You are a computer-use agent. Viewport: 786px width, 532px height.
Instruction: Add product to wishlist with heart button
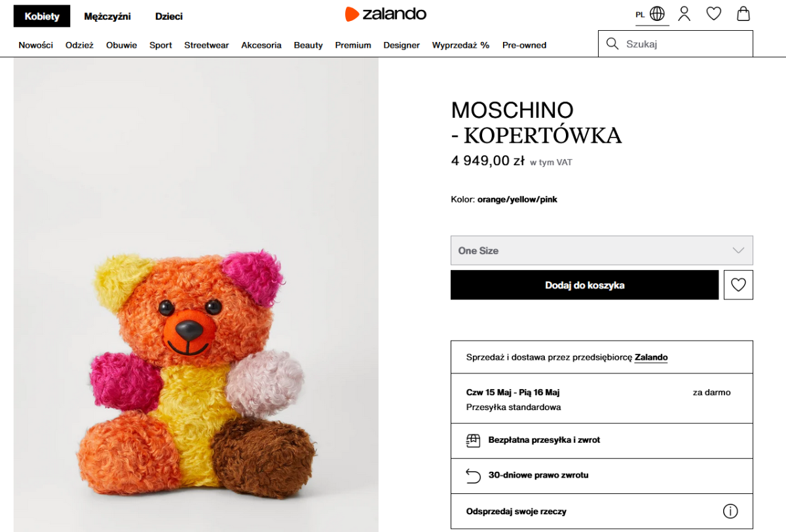738,285
